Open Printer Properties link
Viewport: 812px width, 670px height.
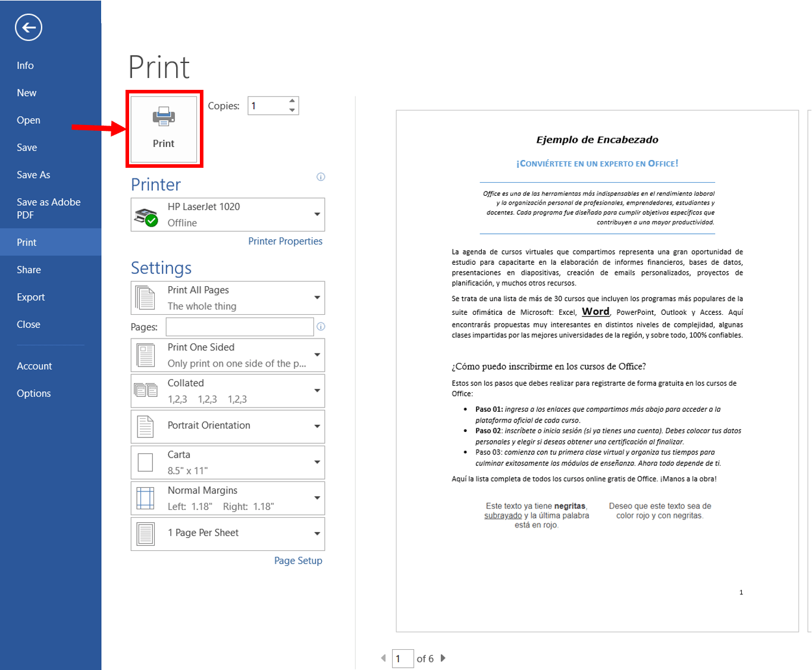point(285,241)
